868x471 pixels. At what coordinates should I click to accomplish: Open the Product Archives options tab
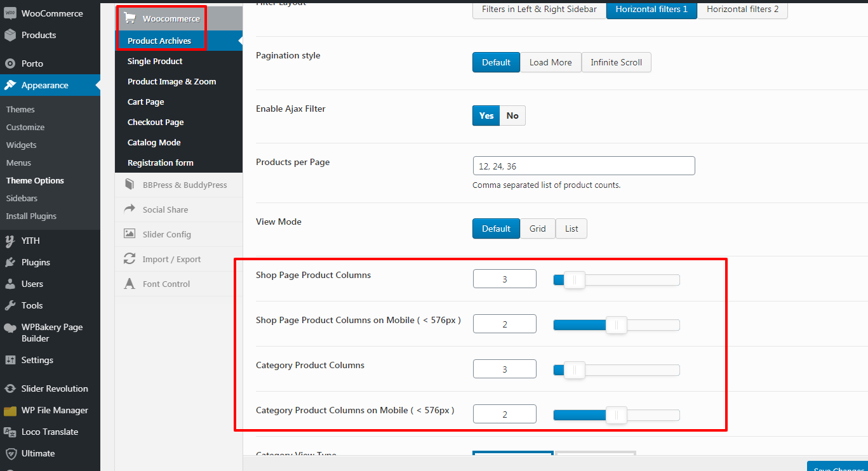pos(178,41)
